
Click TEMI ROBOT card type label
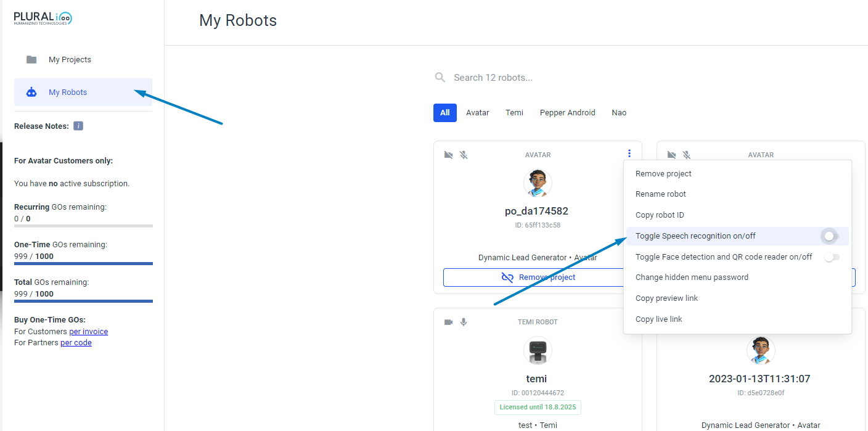538,322
